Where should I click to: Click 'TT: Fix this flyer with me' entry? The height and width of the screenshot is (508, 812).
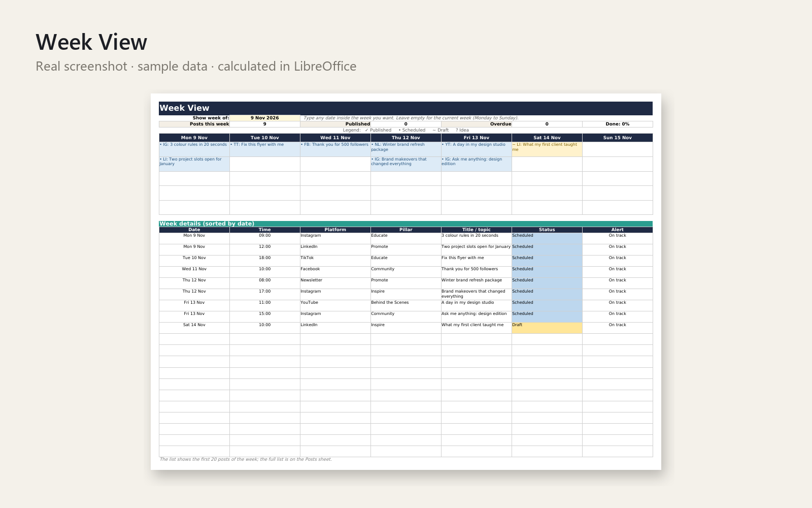[265, 149]
